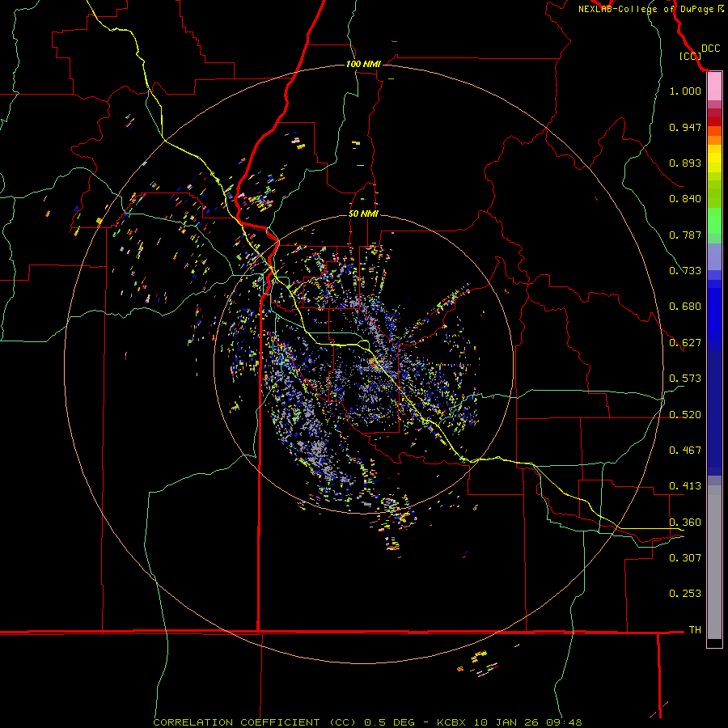Select the 0.840 color scale value

coord(685,199)
